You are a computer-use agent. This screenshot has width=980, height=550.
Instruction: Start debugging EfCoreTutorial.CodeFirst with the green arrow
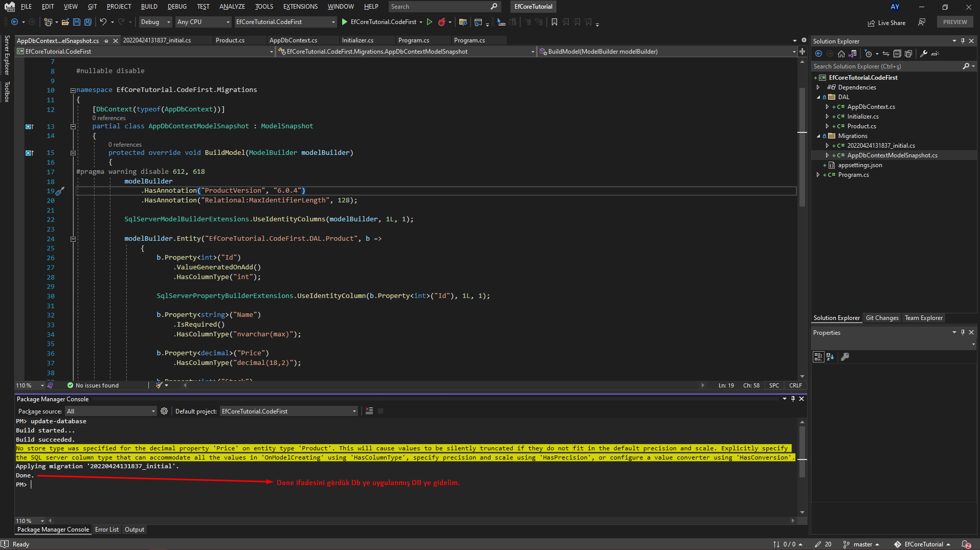(344, 22)
